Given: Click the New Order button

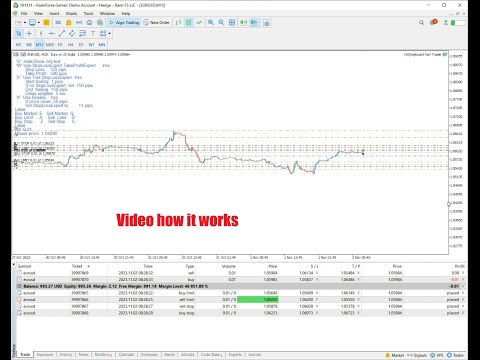Looking at the screenshot, I should pyautogui.click(x=156, y=23).
